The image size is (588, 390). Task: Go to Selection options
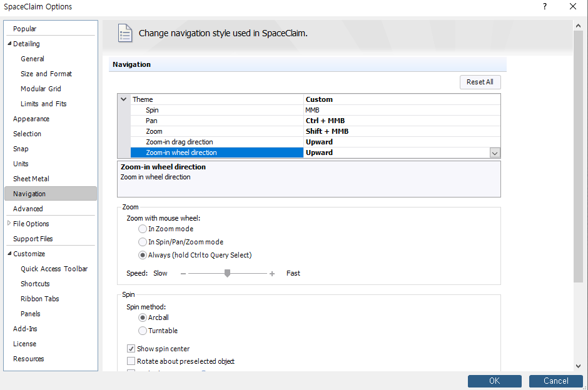[x=27, y=134]
